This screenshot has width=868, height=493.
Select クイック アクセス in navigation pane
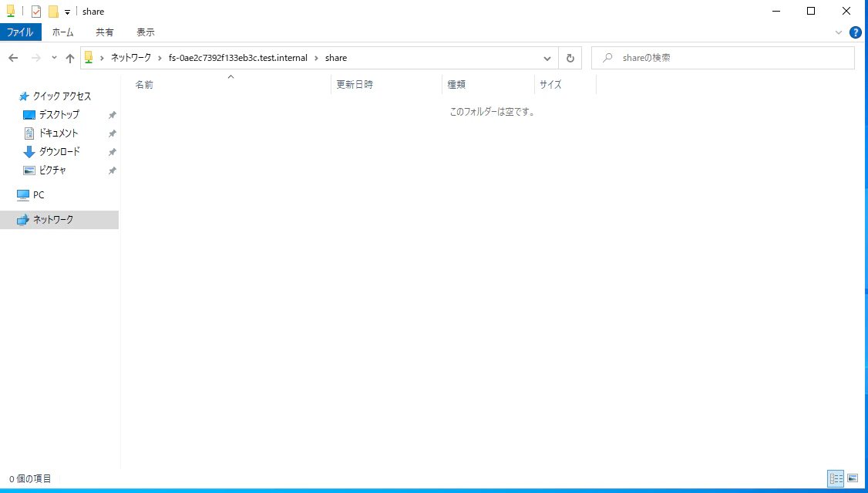pyautogui.click(x=62, y=96)
